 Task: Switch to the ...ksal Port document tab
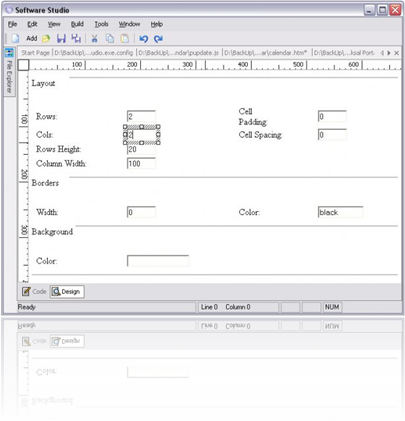[x=344, y=53]
